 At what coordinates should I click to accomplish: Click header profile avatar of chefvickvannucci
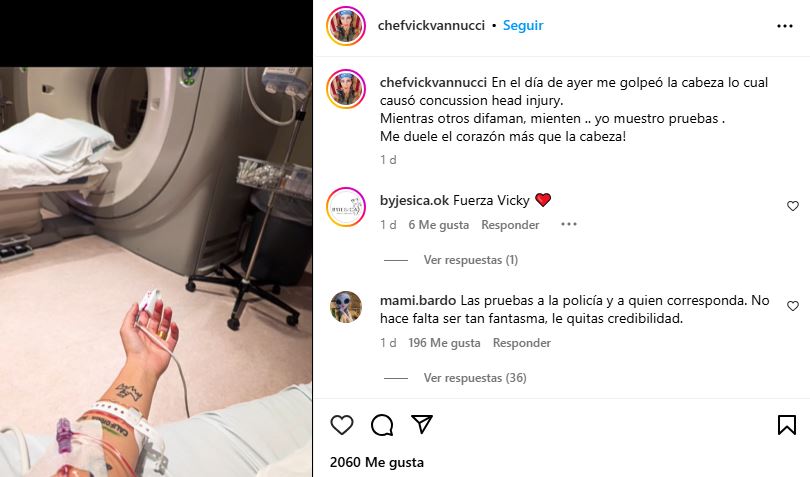pyautogui.click(x=346, y=26)
